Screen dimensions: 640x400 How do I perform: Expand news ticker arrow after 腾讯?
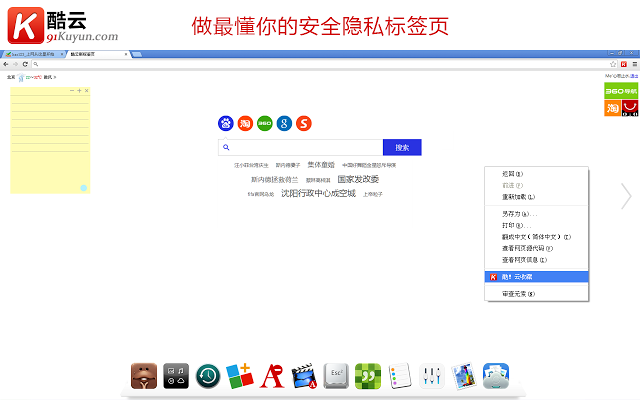pos(55,77)
